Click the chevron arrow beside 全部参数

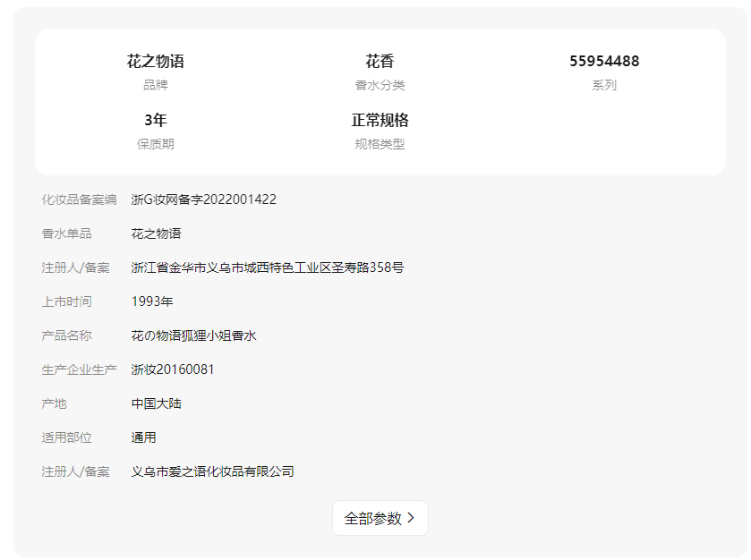pos(411,518)
